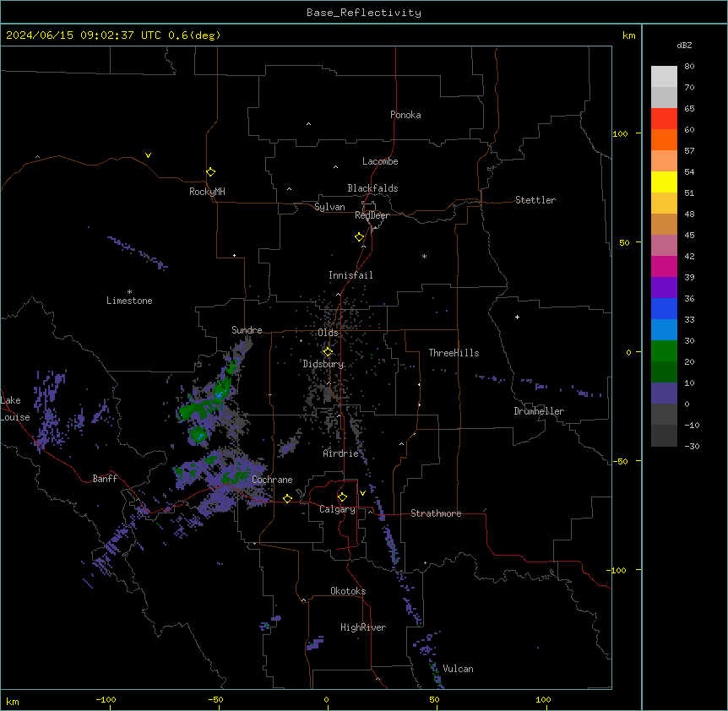Click the Limestone label
Image resolution: width=728 pixels, height=711 pixels.
tap(129, 301)
